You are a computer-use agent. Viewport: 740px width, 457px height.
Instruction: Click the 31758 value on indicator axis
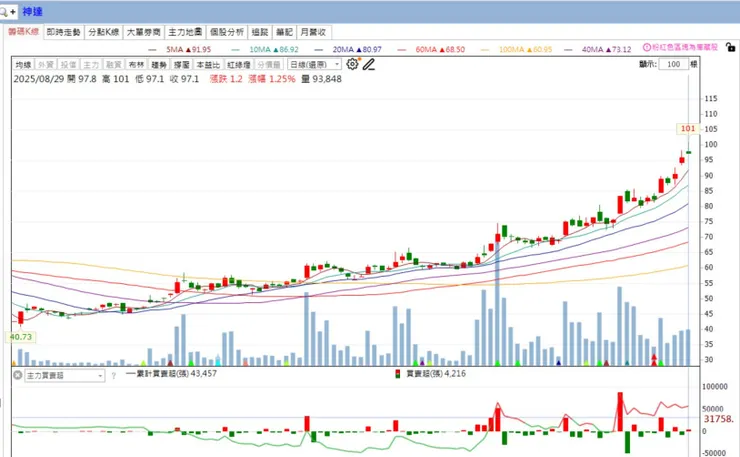[718, 419]
